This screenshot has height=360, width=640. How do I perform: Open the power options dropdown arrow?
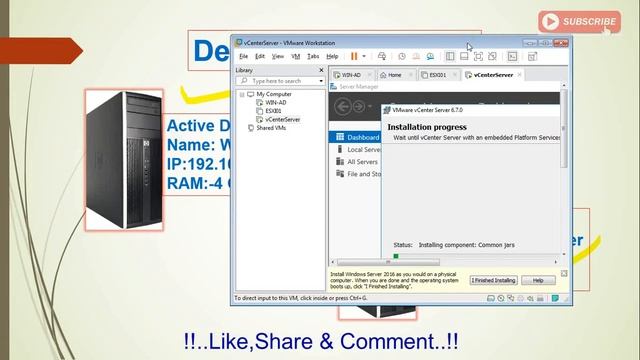(x=364, y=56)
